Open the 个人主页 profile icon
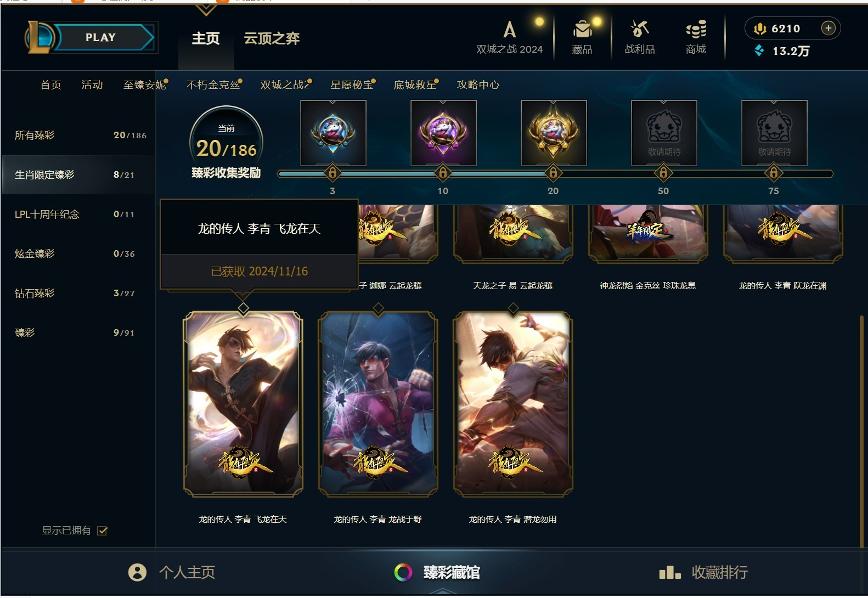 click(x=137, y=572)
